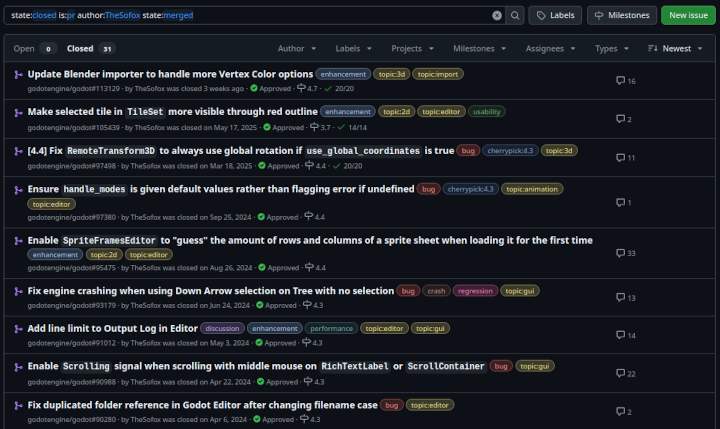Click merged icon beside duplicated folder PR

tap(18, 406)
